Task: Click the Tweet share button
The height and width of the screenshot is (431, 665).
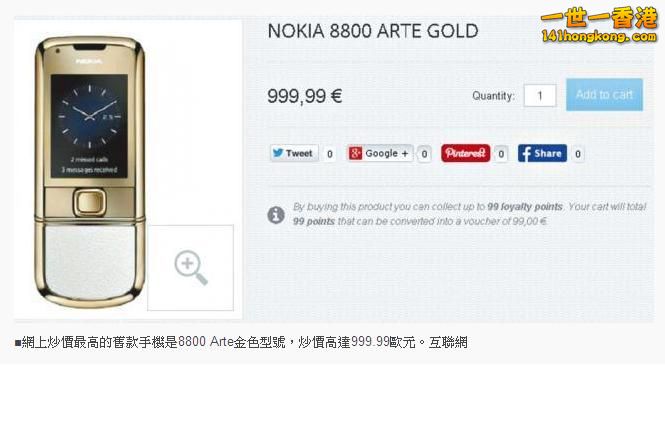Action: point(294,153)
